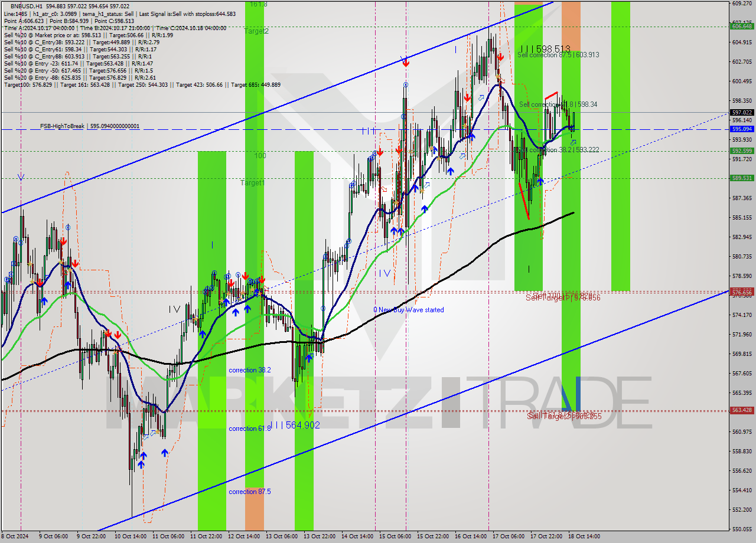Click the '14 Oct 14:00' time label
This screenshot has width=756, height=543.
pyautogui.click(x=357, y=537)
